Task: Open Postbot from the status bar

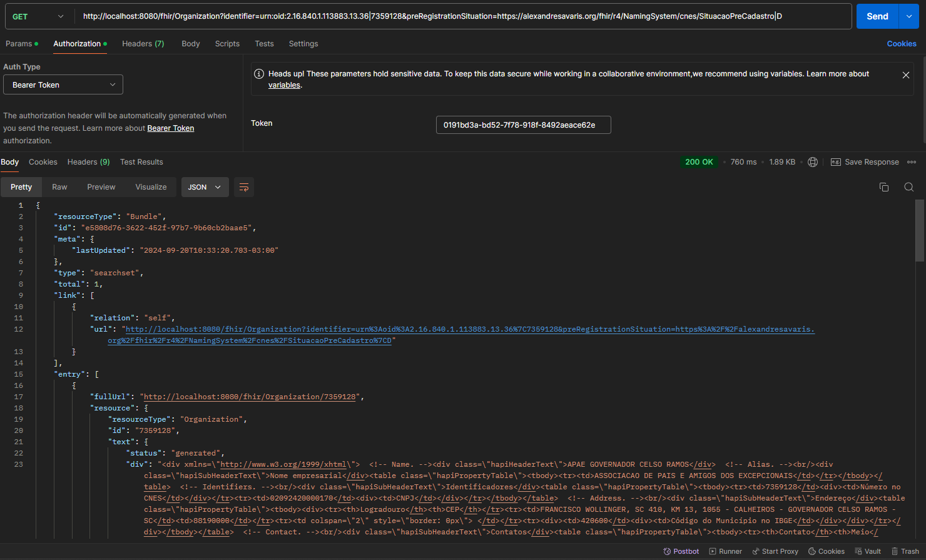Action: [x=681, y=551]
